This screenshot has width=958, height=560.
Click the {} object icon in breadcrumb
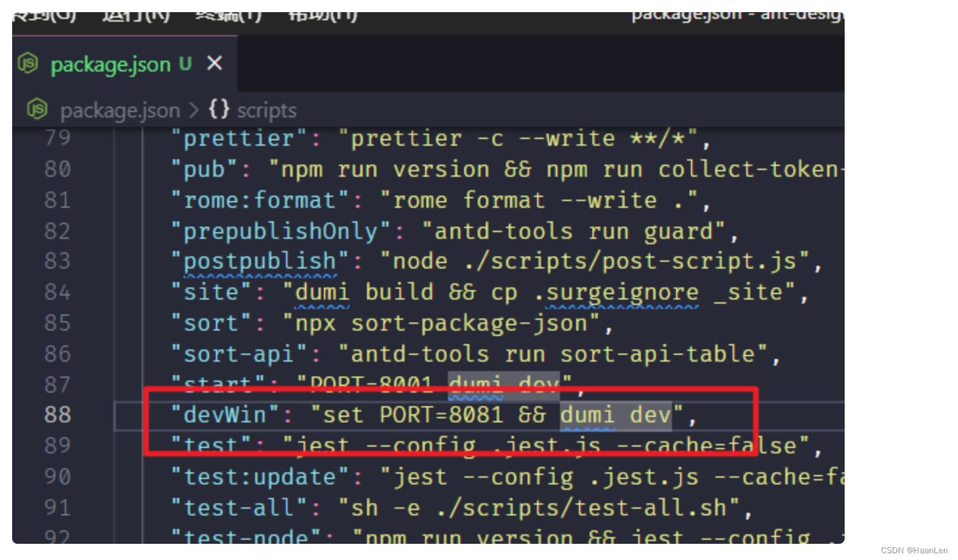(220, 109)
